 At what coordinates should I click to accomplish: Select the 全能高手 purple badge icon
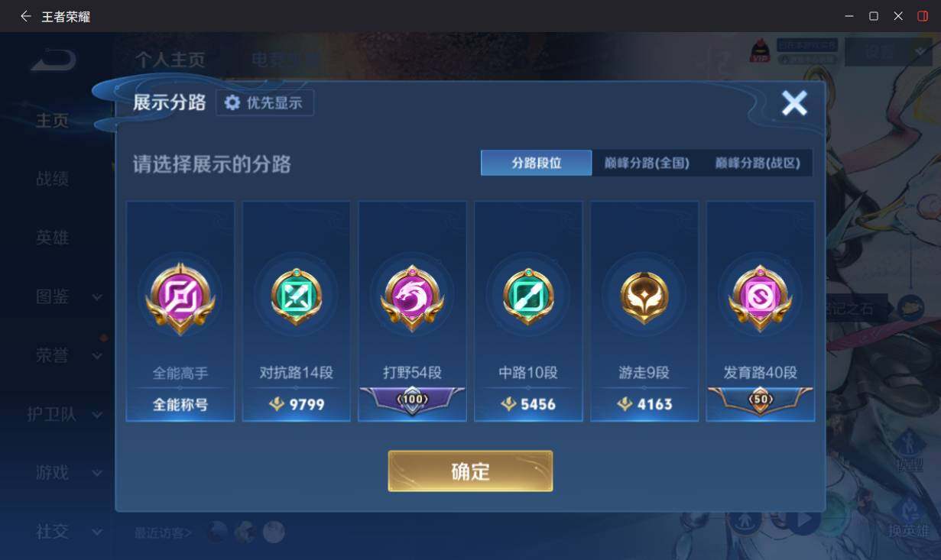(x=180, y=298)
